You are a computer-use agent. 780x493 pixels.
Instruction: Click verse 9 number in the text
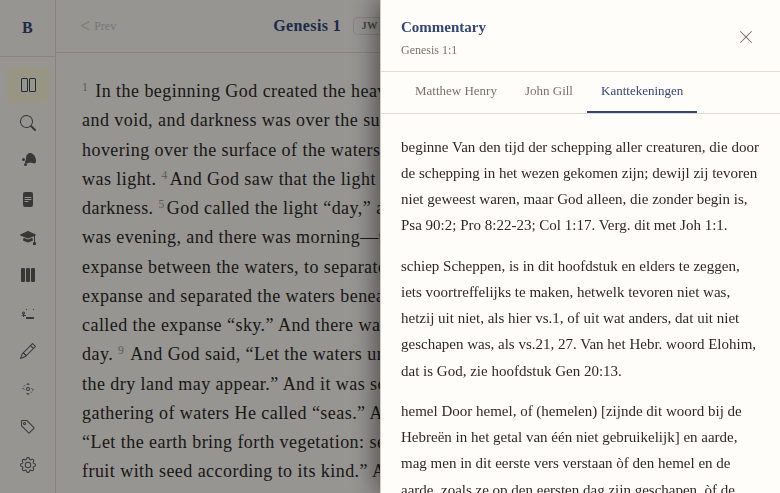tap(121, 350)
